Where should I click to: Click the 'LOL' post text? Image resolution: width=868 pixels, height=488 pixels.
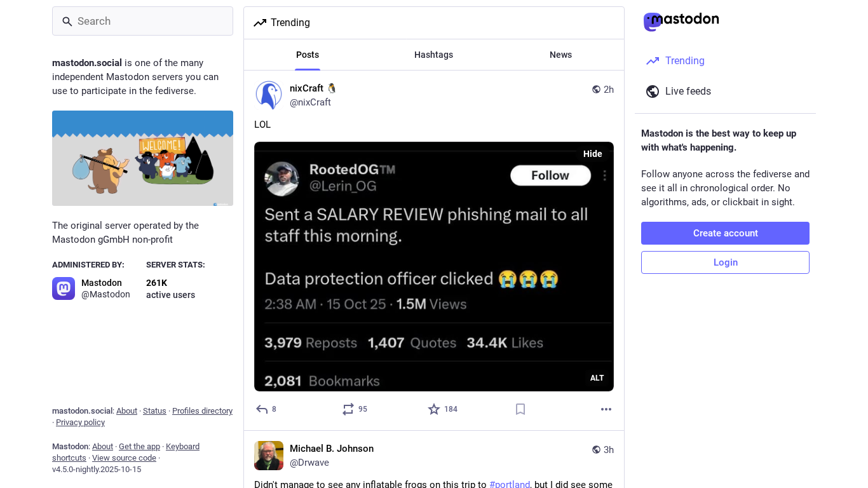262,125
